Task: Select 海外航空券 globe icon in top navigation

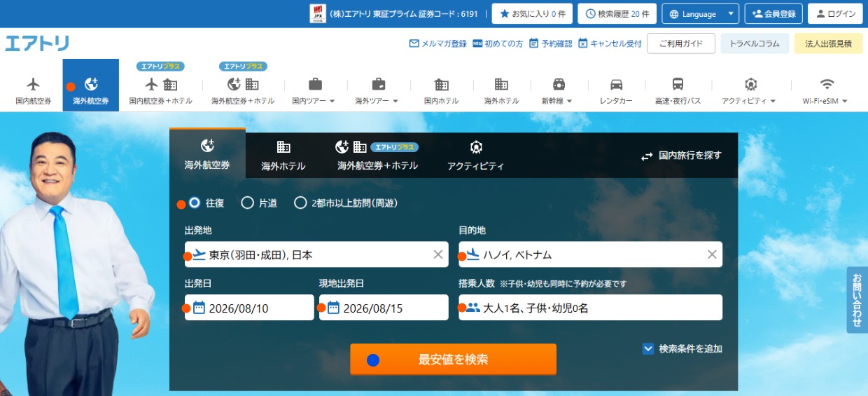Action: pos(91,85)
